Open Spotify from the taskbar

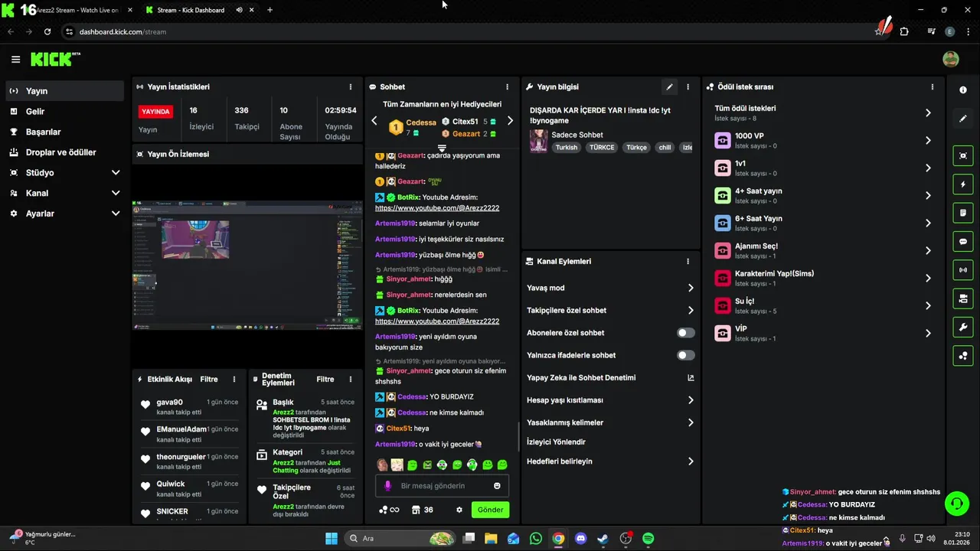648,539
